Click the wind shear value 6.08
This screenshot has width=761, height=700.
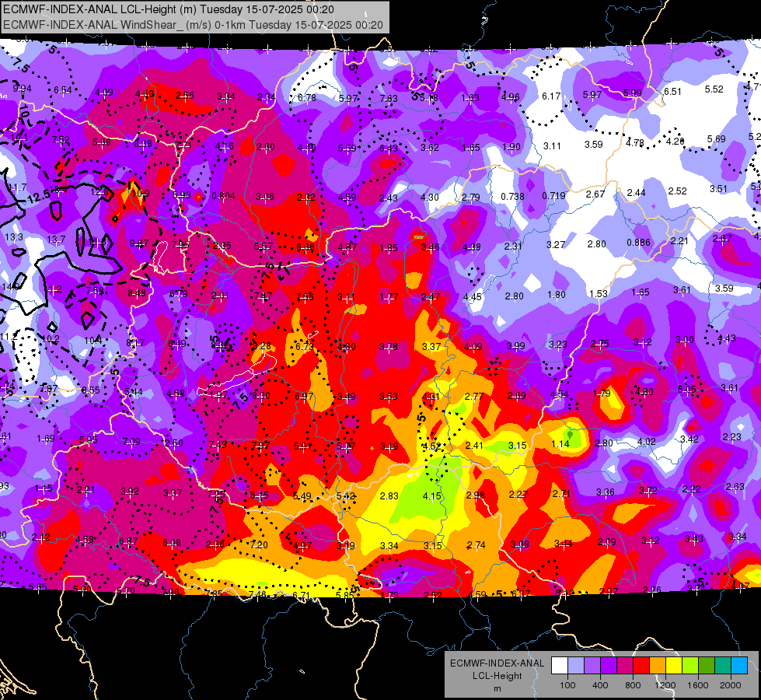tap(172, 543)
